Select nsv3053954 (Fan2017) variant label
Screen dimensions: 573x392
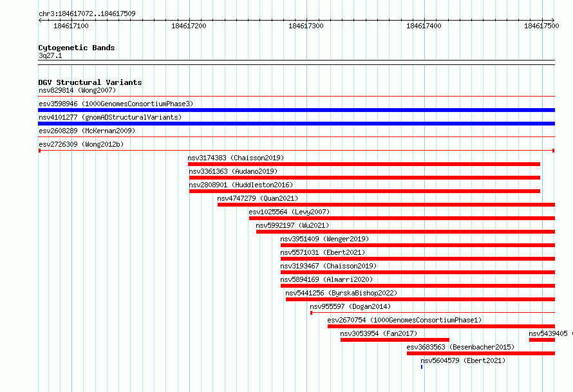(x=379, y=333)
